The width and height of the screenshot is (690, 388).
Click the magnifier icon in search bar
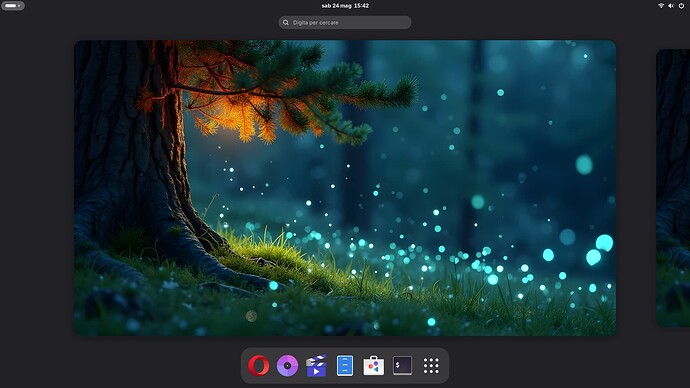[286, 22]
